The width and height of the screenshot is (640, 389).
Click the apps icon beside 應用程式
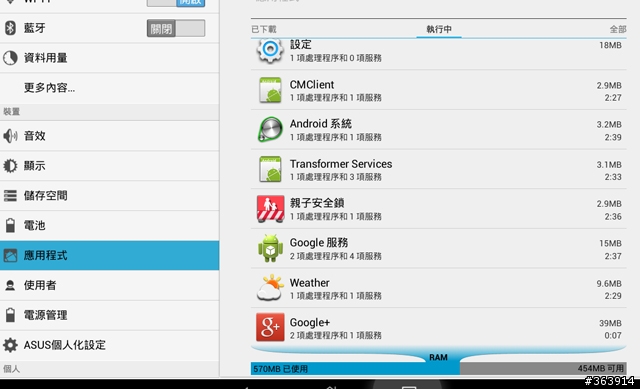[x=10, y=256]
